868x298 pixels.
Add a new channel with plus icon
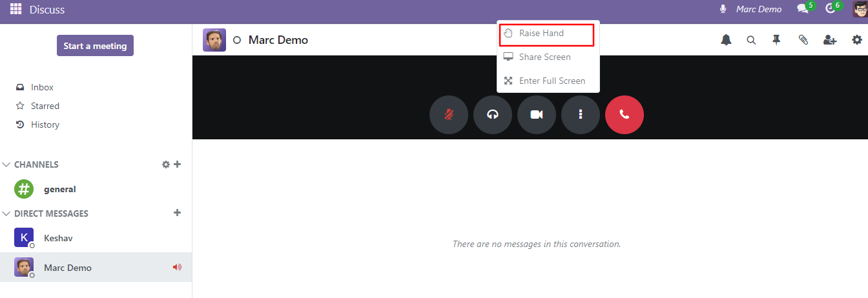point(178,164)
